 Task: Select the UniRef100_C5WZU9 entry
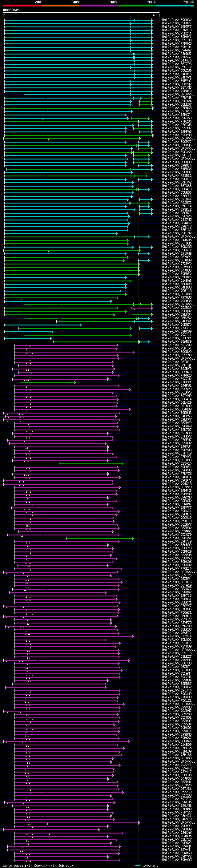[177, 71]
